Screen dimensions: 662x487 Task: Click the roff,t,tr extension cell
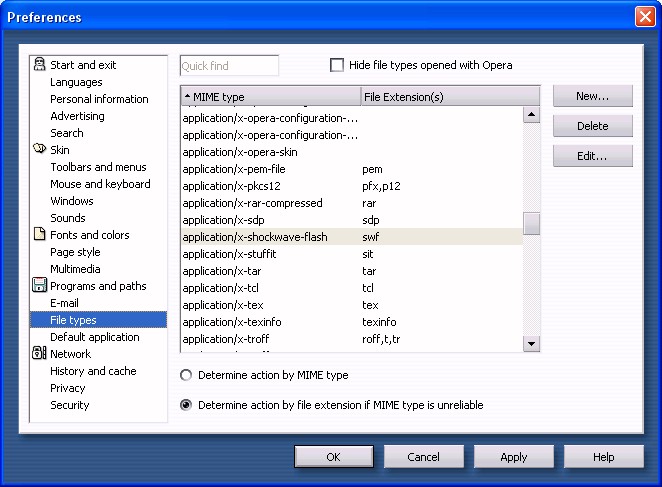pyautogui.click(x=381, y=339)
